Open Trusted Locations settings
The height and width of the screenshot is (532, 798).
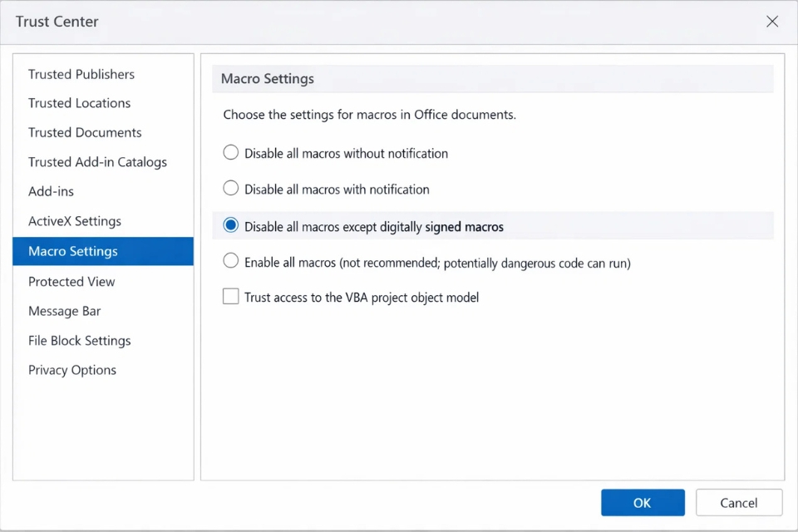point(79,103)
